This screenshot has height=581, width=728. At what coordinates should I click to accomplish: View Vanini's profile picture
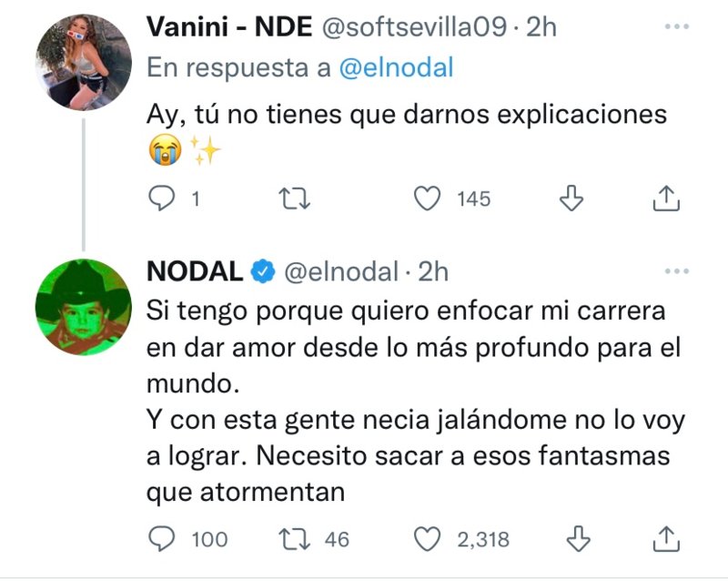point(84,62)
